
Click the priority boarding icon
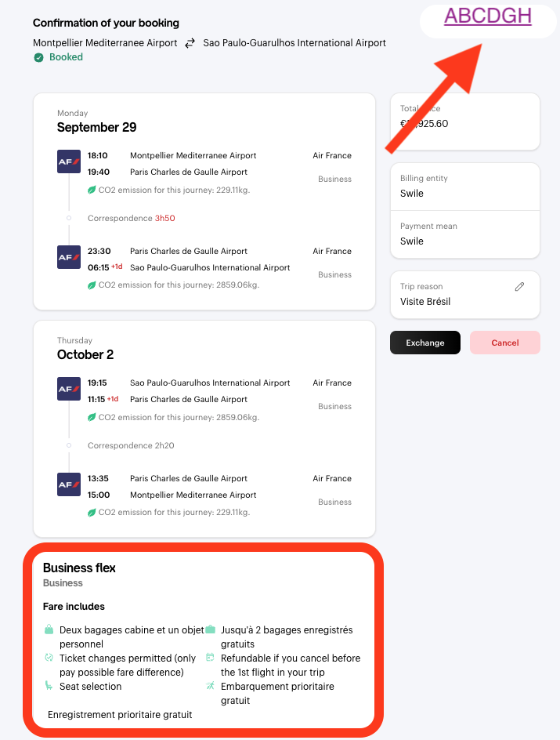(x=210, y=686)
